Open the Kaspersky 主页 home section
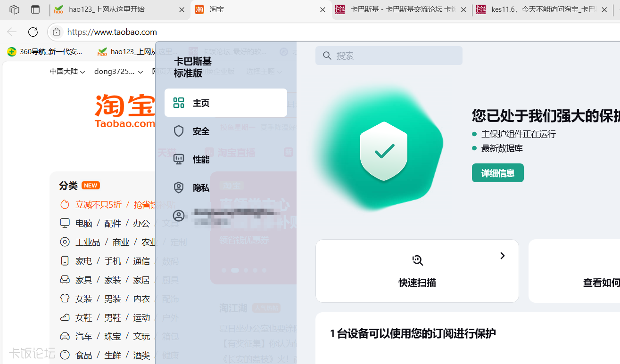 click(x=225, y=103)
